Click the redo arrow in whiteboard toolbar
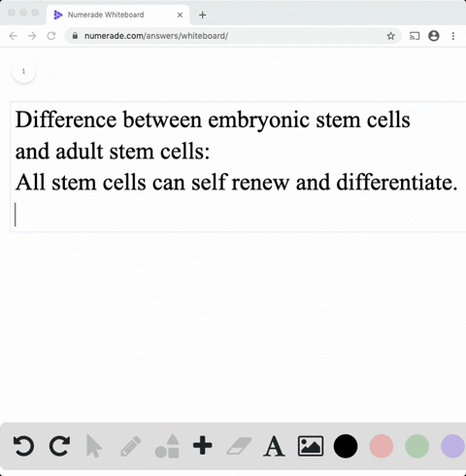 point(59,446)
